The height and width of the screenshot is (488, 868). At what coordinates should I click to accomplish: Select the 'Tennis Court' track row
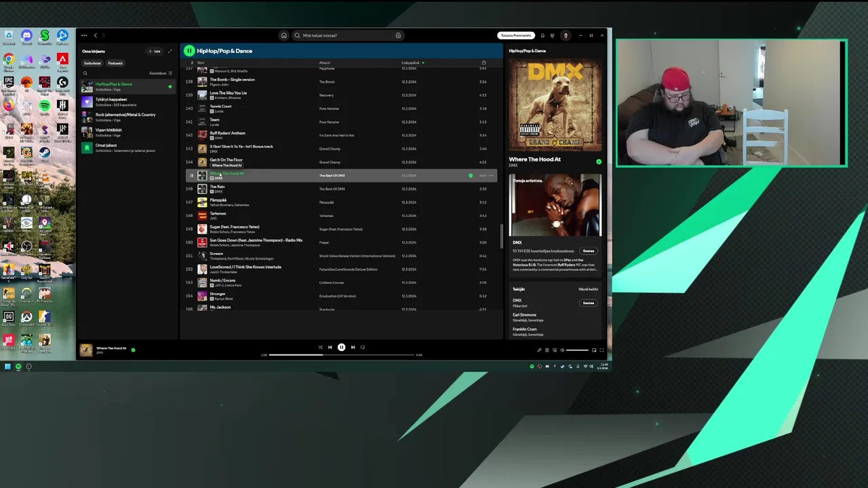point(342,108)
